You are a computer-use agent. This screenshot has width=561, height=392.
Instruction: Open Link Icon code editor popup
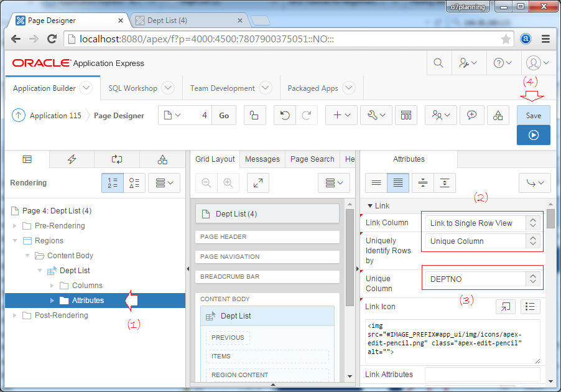[506, 306]
